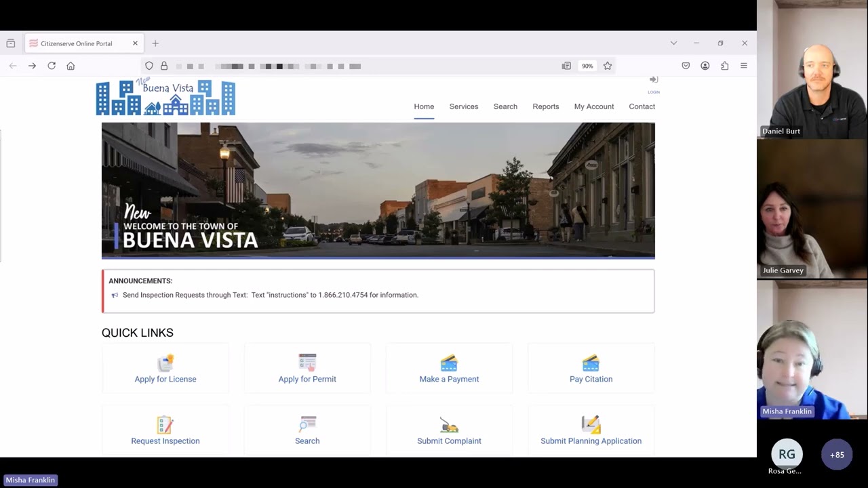Show site security padlock info

(164, 66)
